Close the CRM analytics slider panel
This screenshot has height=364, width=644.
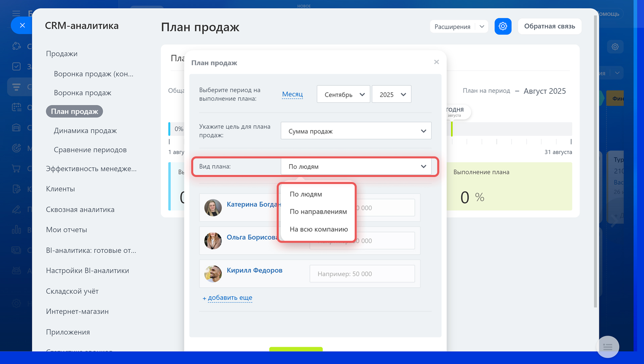[x=22, y=25]
